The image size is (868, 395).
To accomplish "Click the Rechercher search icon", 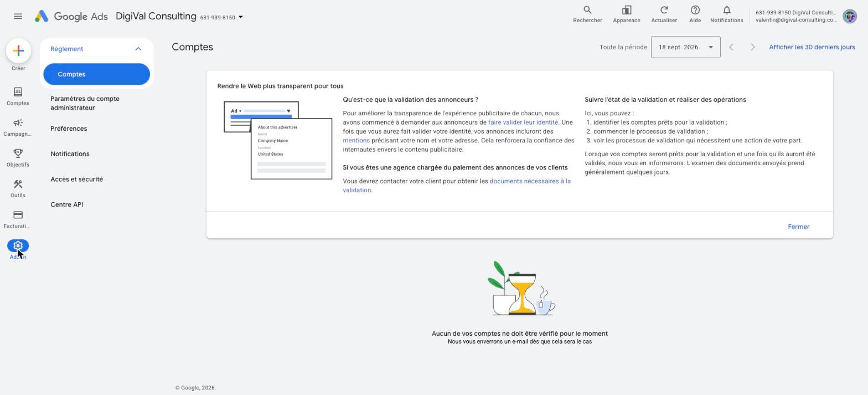I will tap(587, 11).
